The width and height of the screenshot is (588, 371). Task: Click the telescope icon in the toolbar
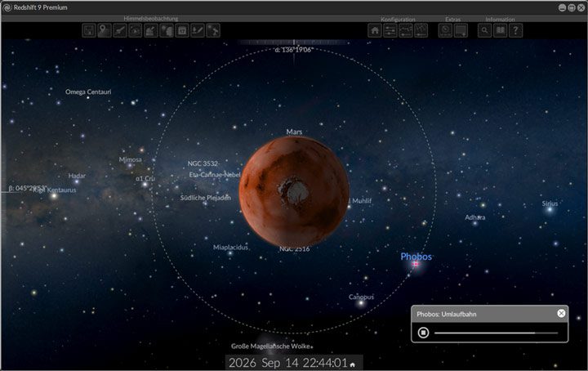tap(213, 30)
